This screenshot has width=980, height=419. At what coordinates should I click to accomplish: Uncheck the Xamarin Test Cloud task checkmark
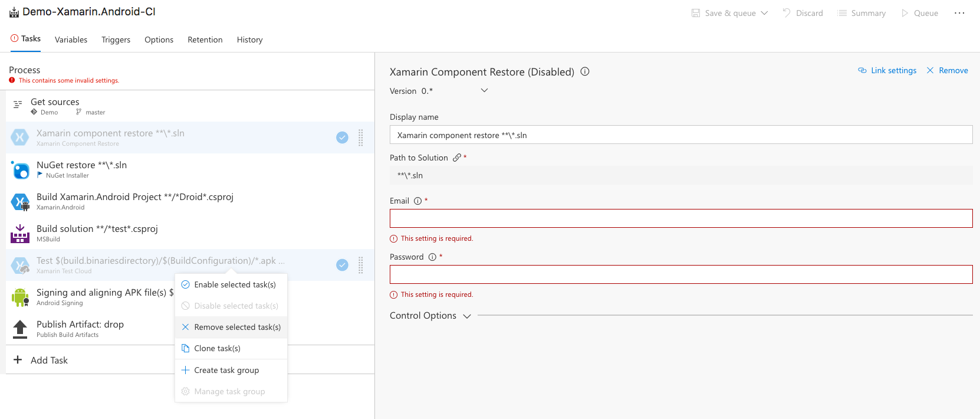pos(342,265)
